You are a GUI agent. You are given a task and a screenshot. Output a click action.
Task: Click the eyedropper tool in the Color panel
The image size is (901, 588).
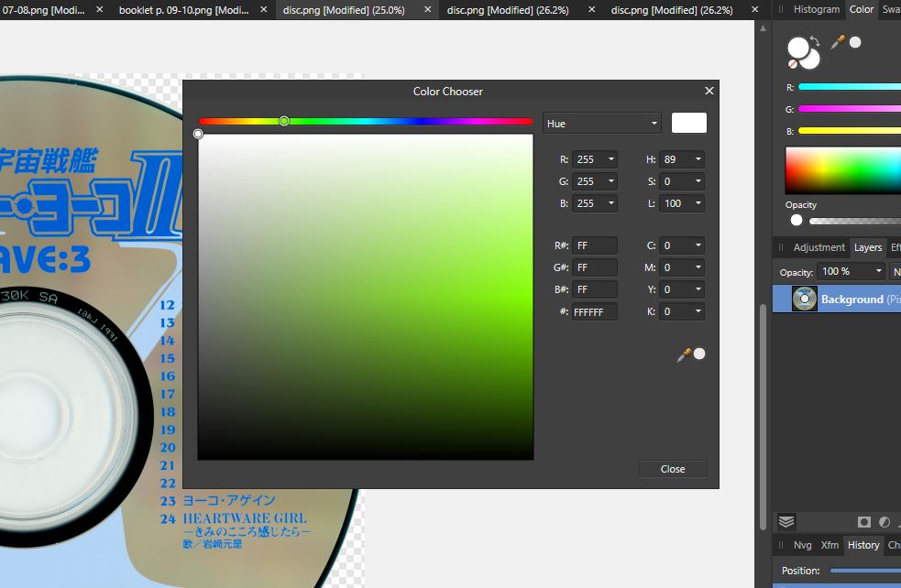point(837,40)
